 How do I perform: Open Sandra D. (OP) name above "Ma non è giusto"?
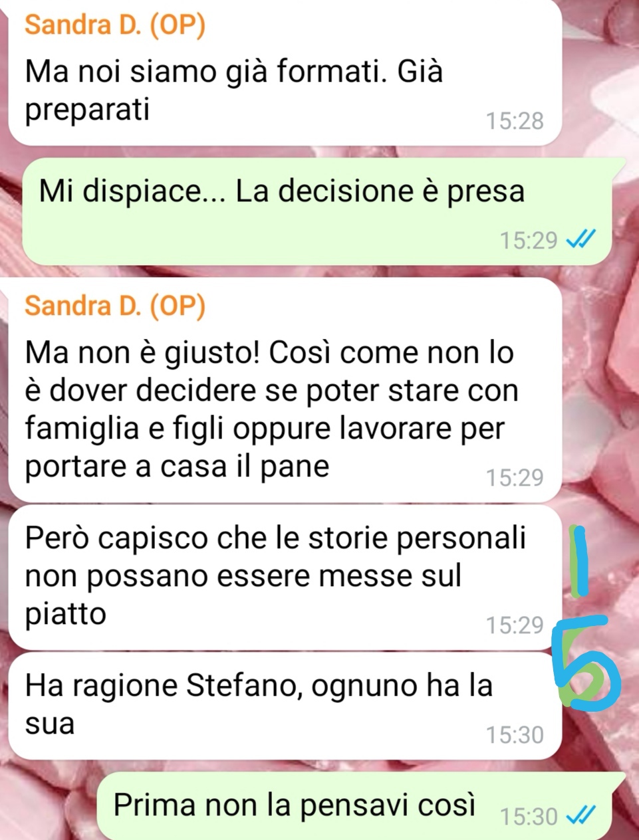coord(116,306)
